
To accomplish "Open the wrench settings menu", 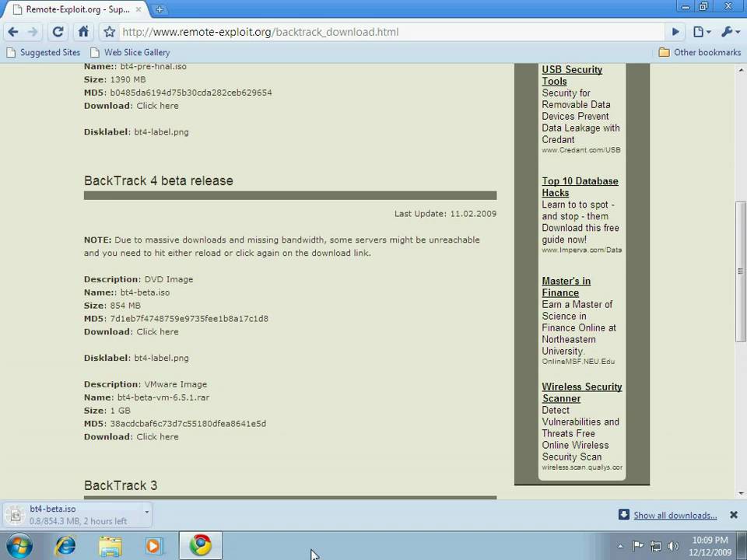I will click(x=731, y=32).
